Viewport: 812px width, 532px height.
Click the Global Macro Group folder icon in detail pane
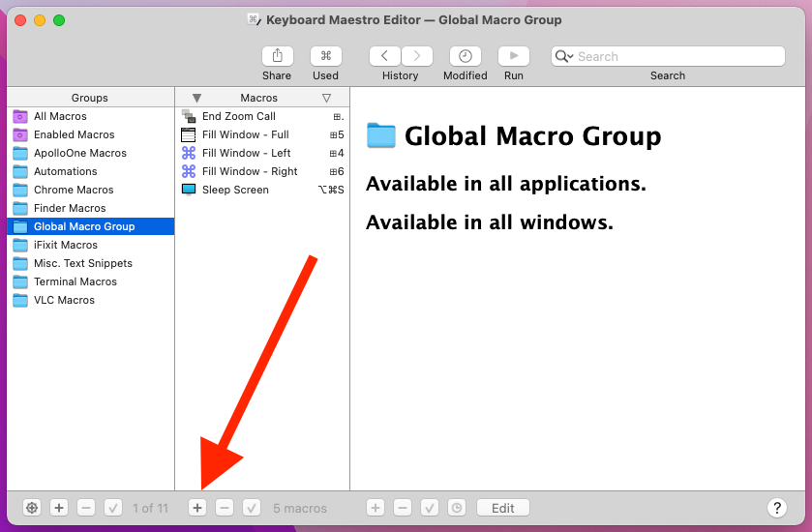click(381, 135)
